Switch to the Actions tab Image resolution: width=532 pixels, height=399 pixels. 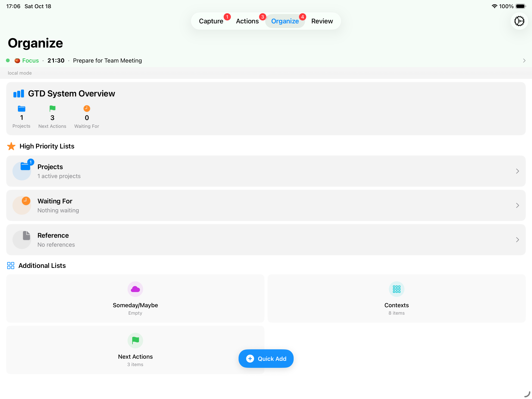pos(247,21)
